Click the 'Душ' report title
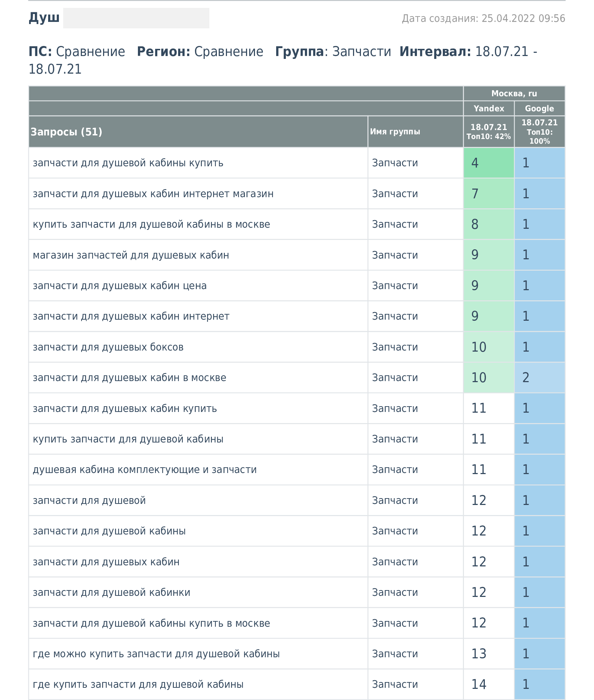 pos(44,18)
